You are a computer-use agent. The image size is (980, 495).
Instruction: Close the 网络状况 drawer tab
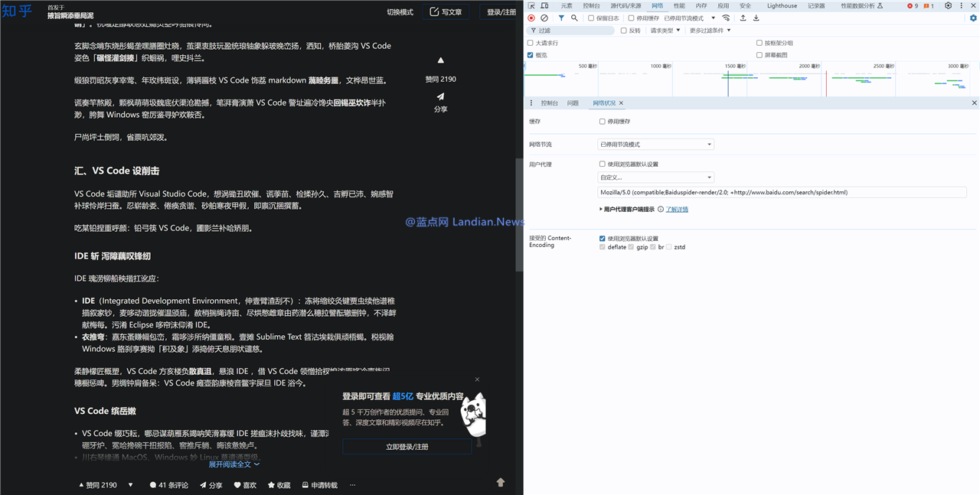(621, 103)
